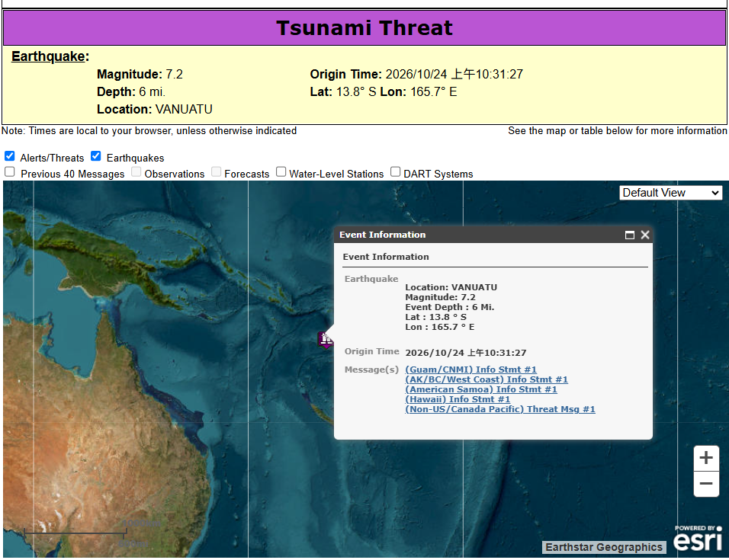Enable Previous 40 Messages checkbox
Image resolution: width=729 pixels, height=560 pixels.
[x=10, y=171]
